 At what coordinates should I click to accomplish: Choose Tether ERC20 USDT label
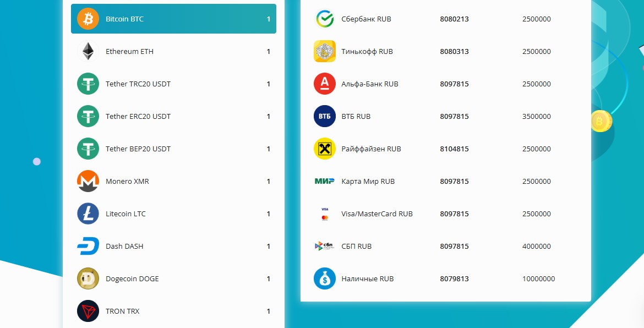click(x=138, y=116)
